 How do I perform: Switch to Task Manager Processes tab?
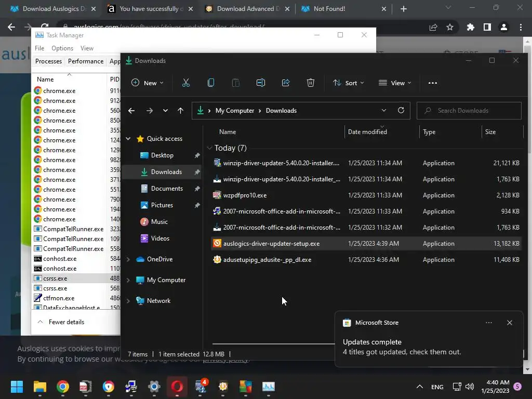tap(48, 61)
